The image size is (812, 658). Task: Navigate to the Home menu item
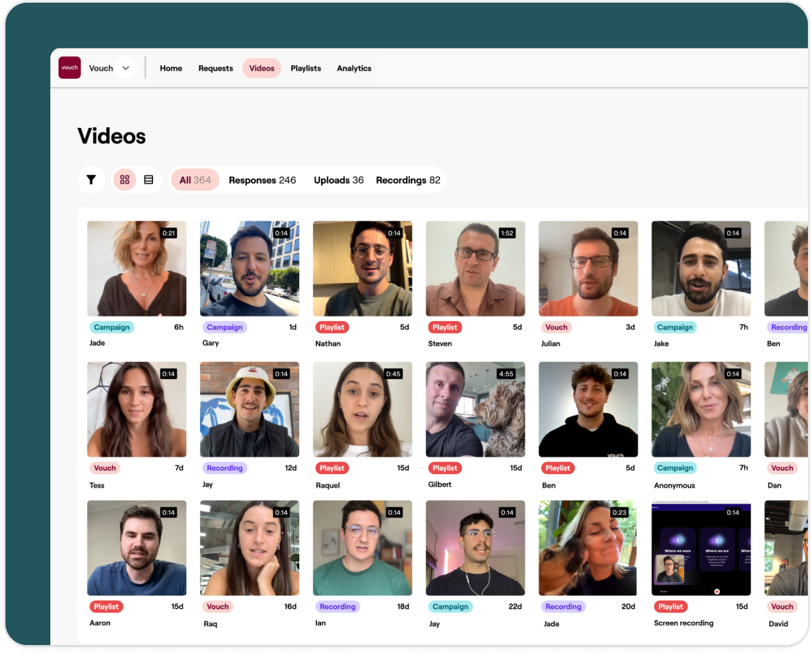click(x=171, y=68)
